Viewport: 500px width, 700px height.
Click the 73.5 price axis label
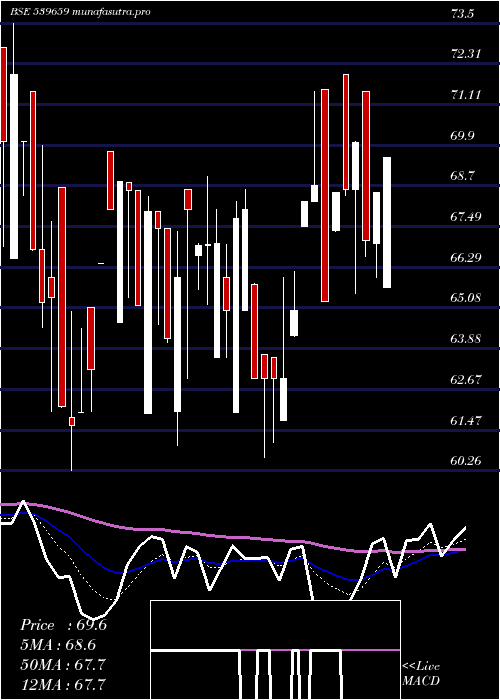pos(462,13)
